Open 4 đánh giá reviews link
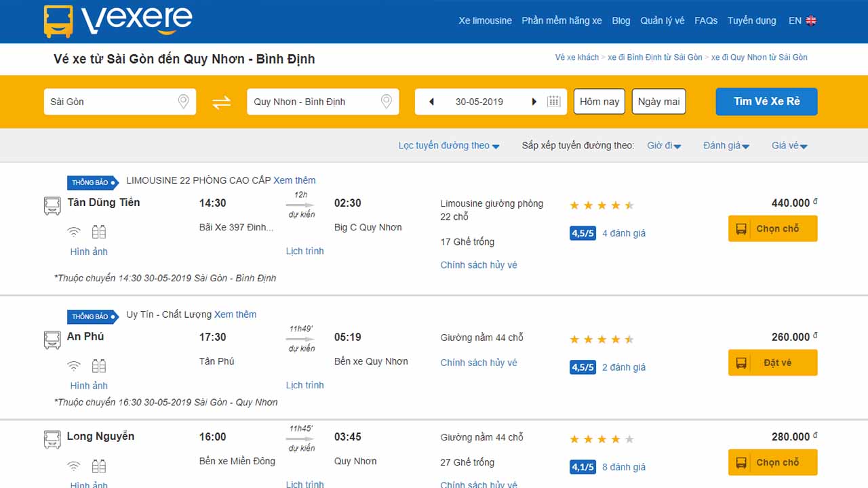The height and width of the screenshot is (488, 868). pos(624,233)
